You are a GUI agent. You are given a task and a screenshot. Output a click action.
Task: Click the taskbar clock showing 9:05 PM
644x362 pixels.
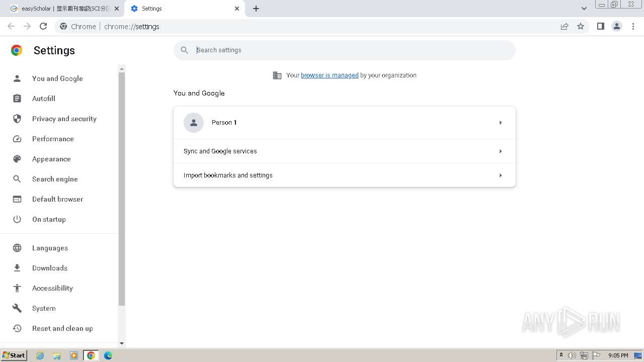(x=618, y=355)
